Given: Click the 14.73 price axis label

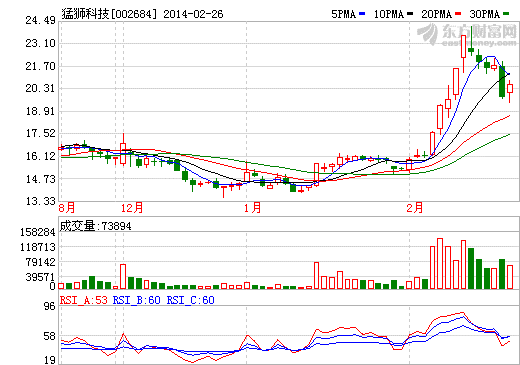Looking at the screenshot, I should click(41, 179).
